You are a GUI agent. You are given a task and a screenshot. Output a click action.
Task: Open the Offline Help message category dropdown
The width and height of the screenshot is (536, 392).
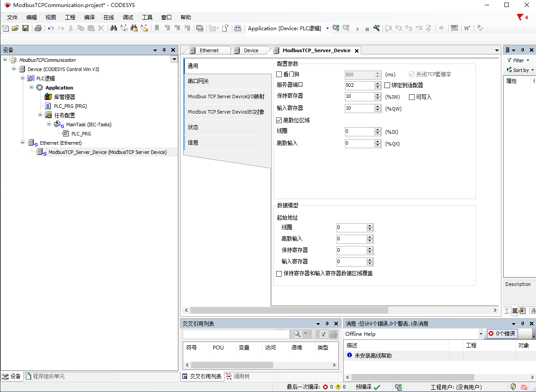coord(480,334)
